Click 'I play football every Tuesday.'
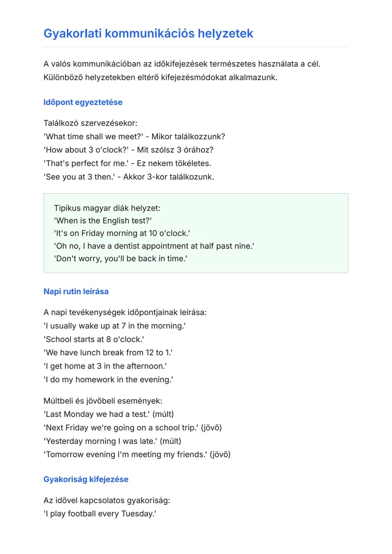The image size is (392, 554). pos(100,514)
